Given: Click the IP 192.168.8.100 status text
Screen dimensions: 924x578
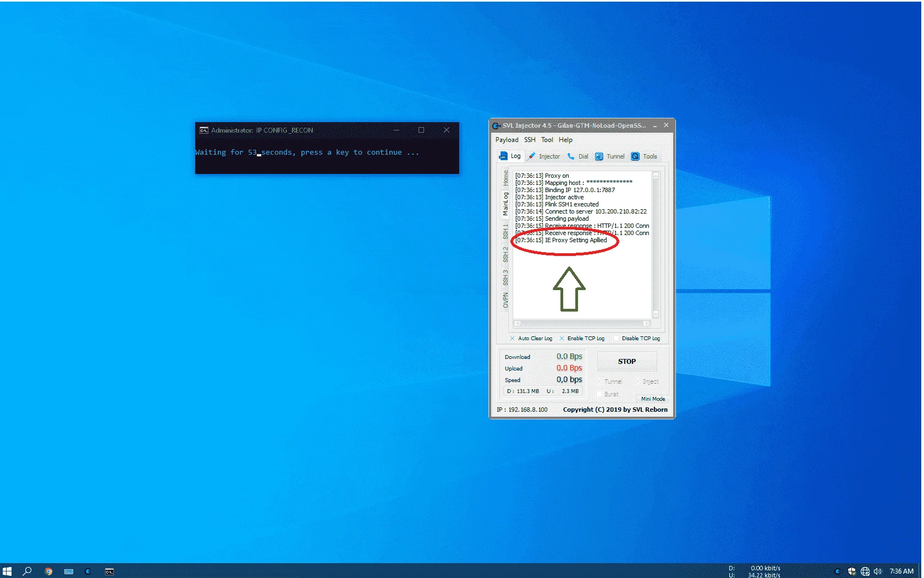Looking at the screenshot, I should [522, 410].
